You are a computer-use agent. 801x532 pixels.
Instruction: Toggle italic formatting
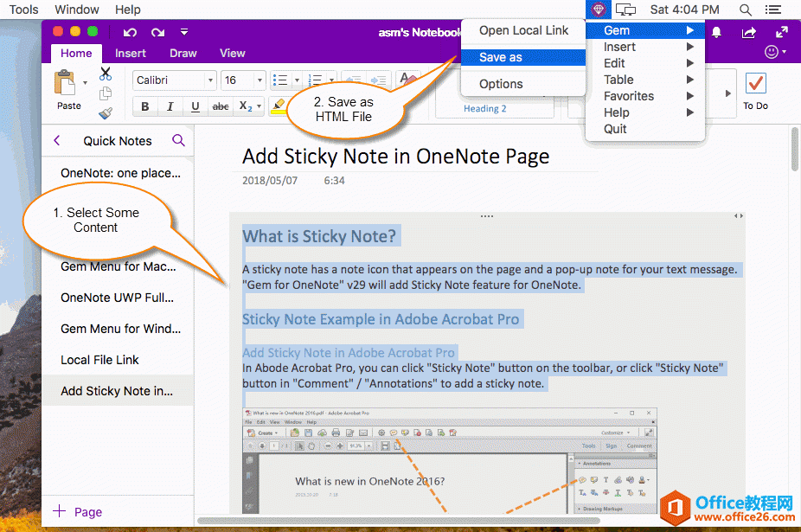click(169, 106)
